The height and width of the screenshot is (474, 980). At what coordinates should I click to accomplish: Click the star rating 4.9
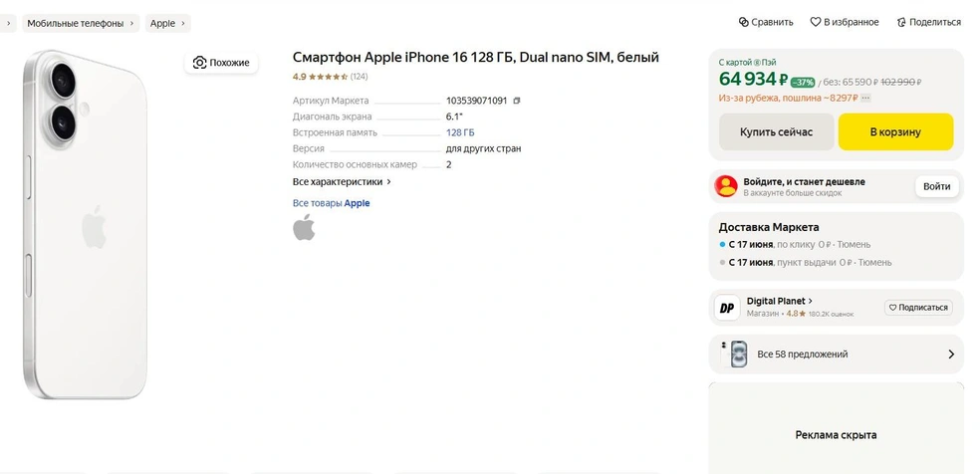click(x=319, y=77)
